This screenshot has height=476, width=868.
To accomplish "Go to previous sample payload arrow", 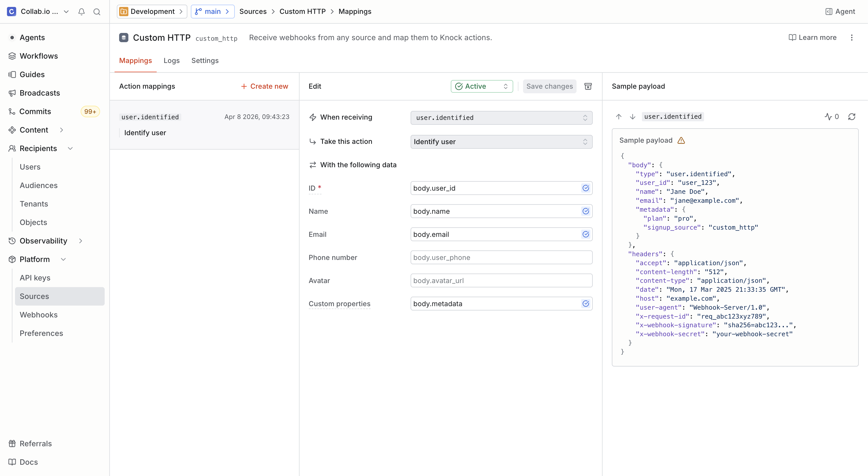I will [x=619, y=117].
